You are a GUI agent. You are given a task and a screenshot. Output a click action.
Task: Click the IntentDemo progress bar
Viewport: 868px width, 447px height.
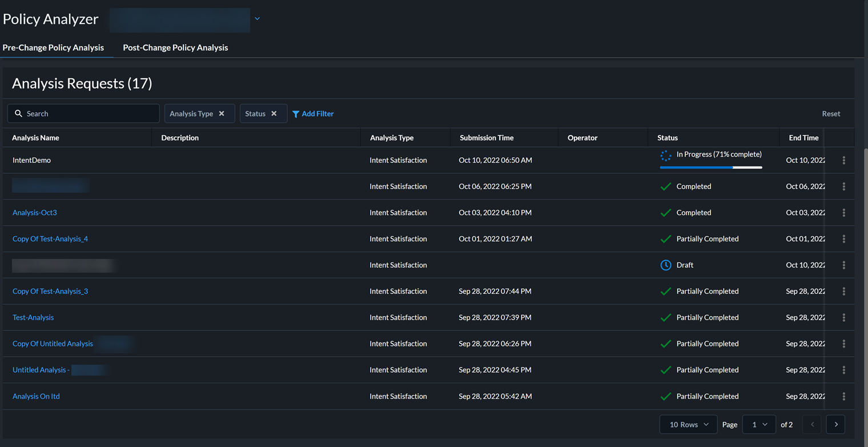(x=710, y=167)
